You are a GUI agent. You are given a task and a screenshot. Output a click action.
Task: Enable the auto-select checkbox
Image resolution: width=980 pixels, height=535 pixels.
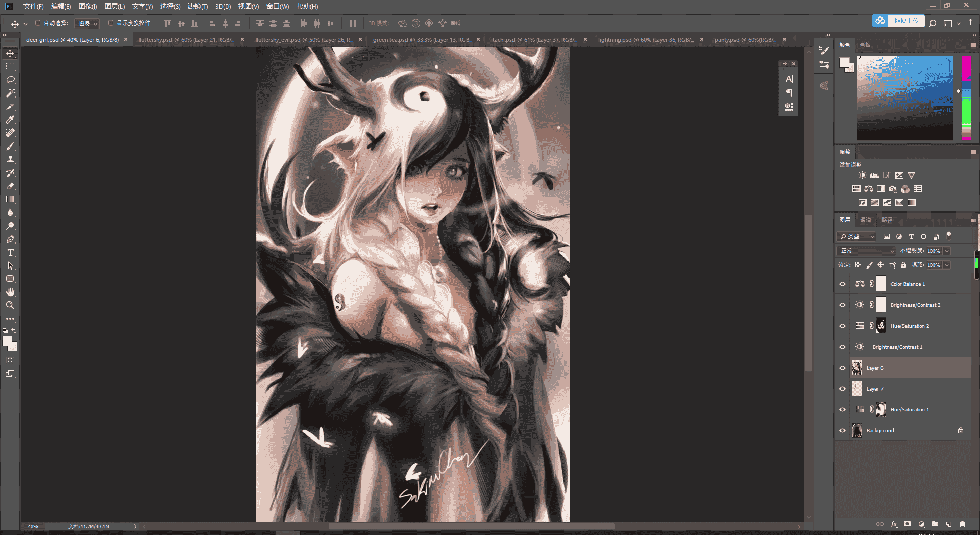click(x=38, y=23)
